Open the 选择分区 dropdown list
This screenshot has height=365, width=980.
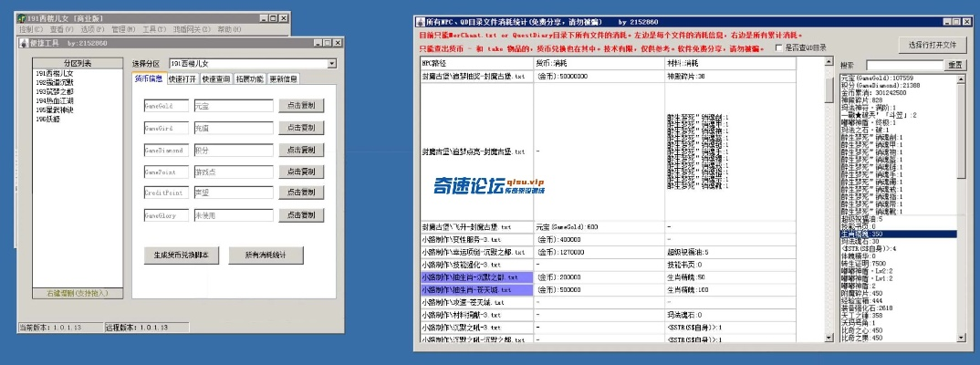[x=331, y=64]
